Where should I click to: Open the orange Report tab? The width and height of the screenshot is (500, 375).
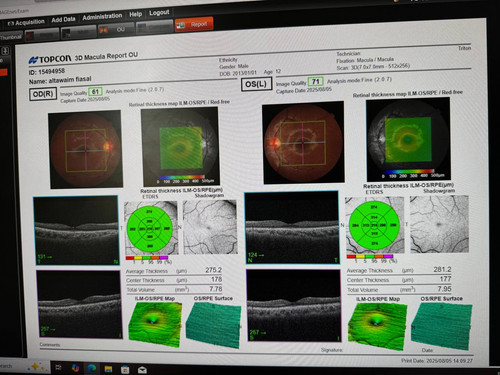(x=194, y=25)
